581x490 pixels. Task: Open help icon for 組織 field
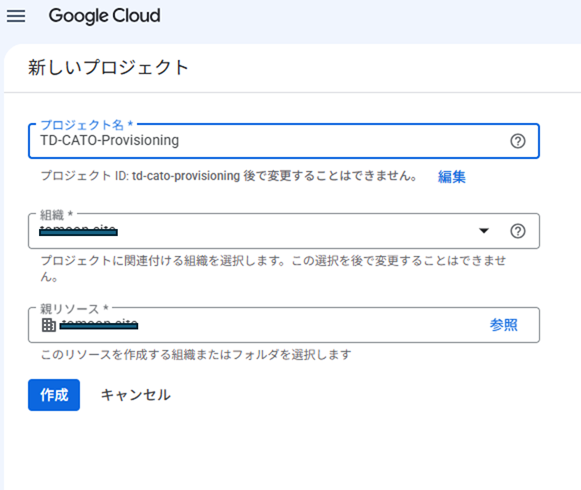(x=518, y=231)
